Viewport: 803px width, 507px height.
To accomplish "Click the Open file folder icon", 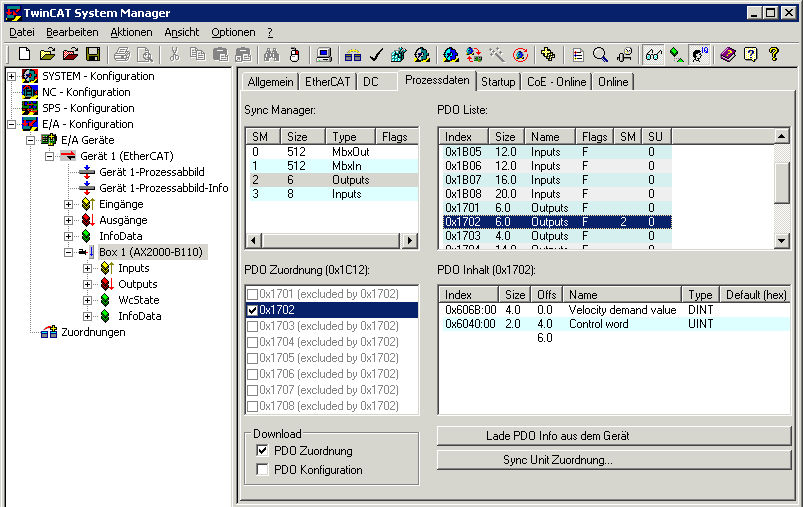I will [47, 54].
